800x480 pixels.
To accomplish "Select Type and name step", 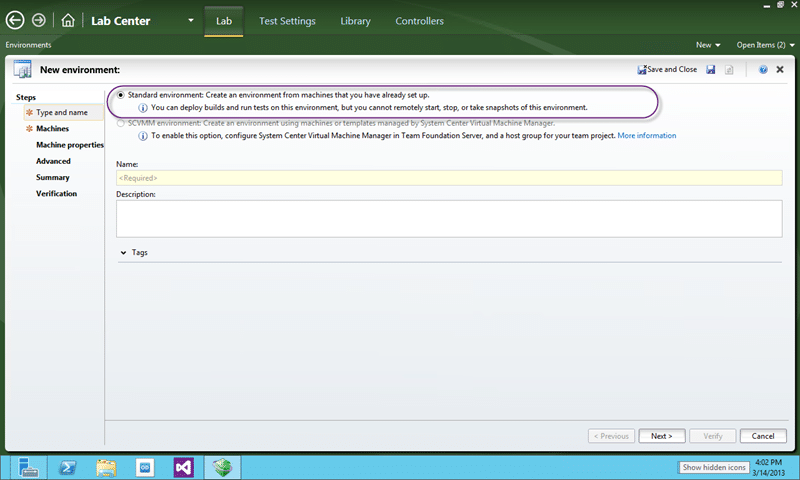I will pyautogui.click(x=62, y=112).
